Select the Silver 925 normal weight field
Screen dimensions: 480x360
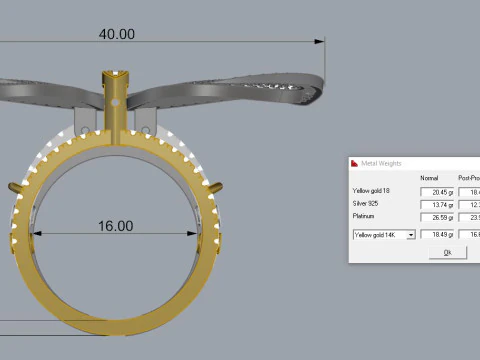(437, 205)
